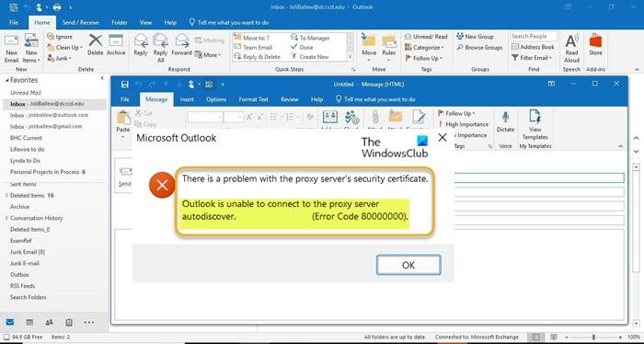Screen dimensions: 644x344
Task: Click the Dictate microphone icon
Action: 505,117
